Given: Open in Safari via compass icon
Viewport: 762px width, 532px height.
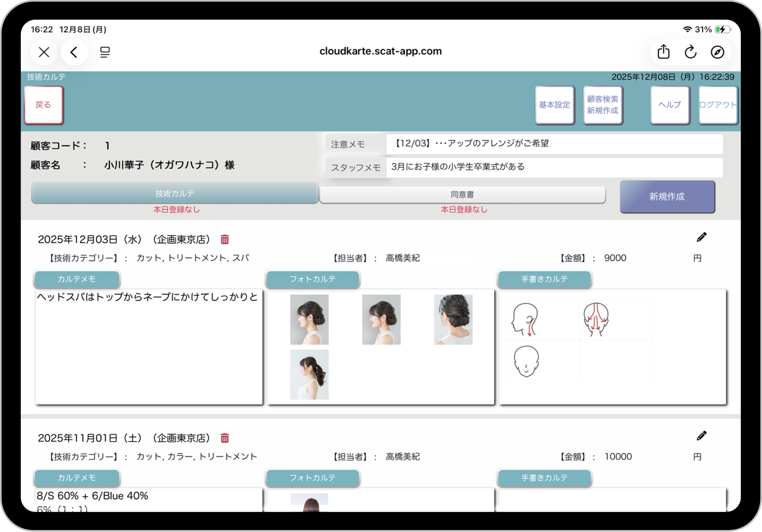Looking at the screenshot, I should (x=717, y=52).
